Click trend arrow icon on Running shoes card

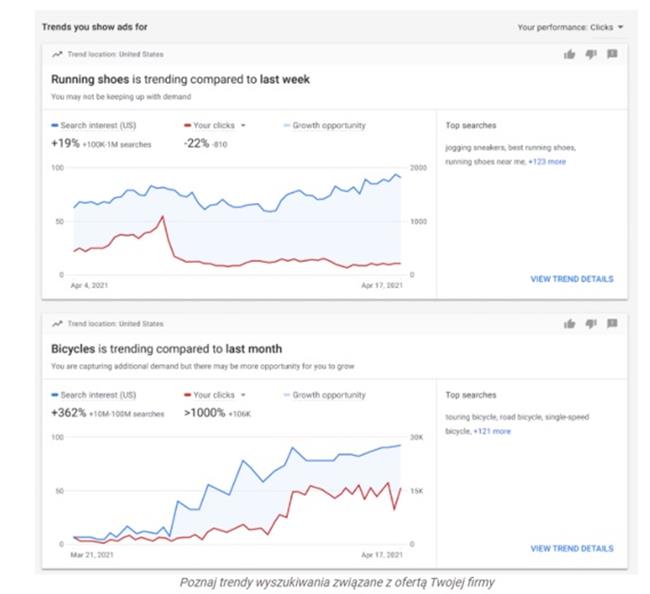click(x=57, y=54)
